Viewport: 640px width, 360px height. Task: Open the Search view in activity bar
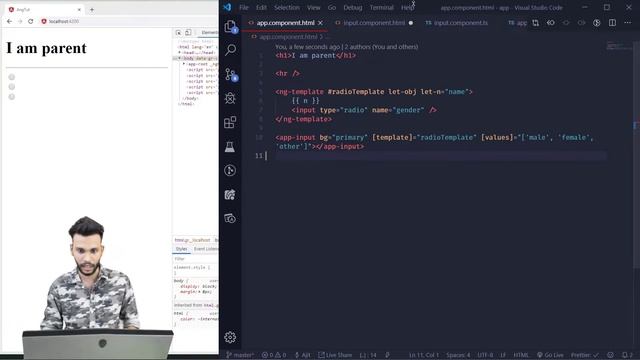pyautogui.click(x=231, y=50)
